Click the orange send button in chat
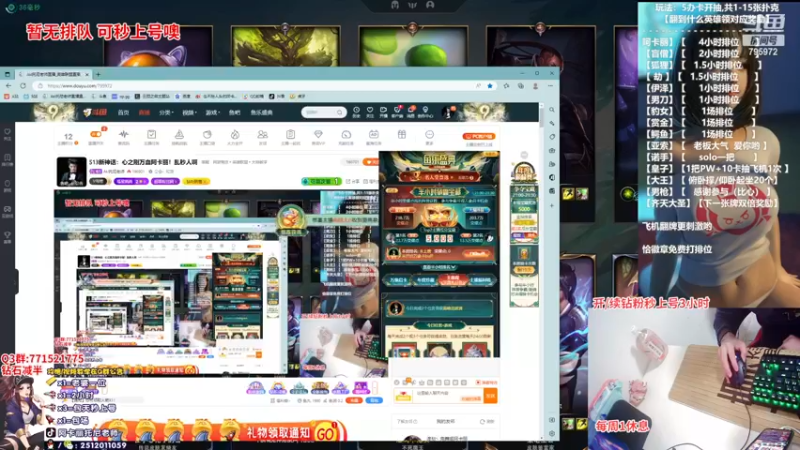Screen dimensions: 800x450 click(x=490, y=395)
